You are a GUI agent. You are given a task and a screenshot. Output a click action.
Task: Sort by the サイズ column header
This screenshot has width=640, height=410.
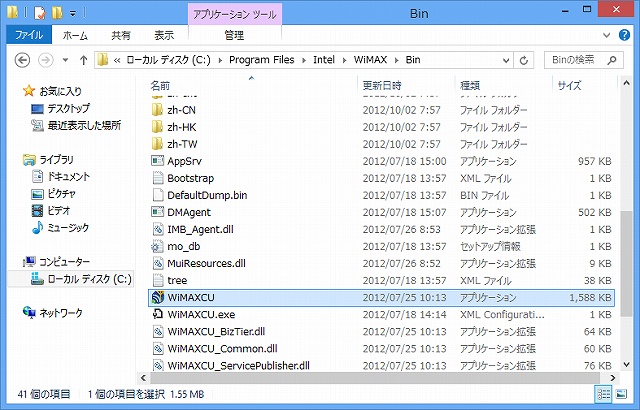(584, 85)
